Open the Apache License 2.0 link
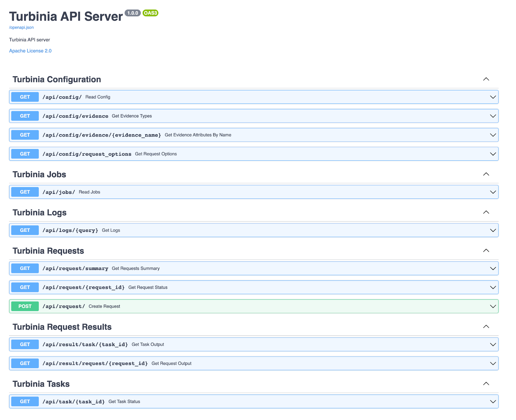The height and width of the screenshot is (420, 516). (x=30, y=51)
